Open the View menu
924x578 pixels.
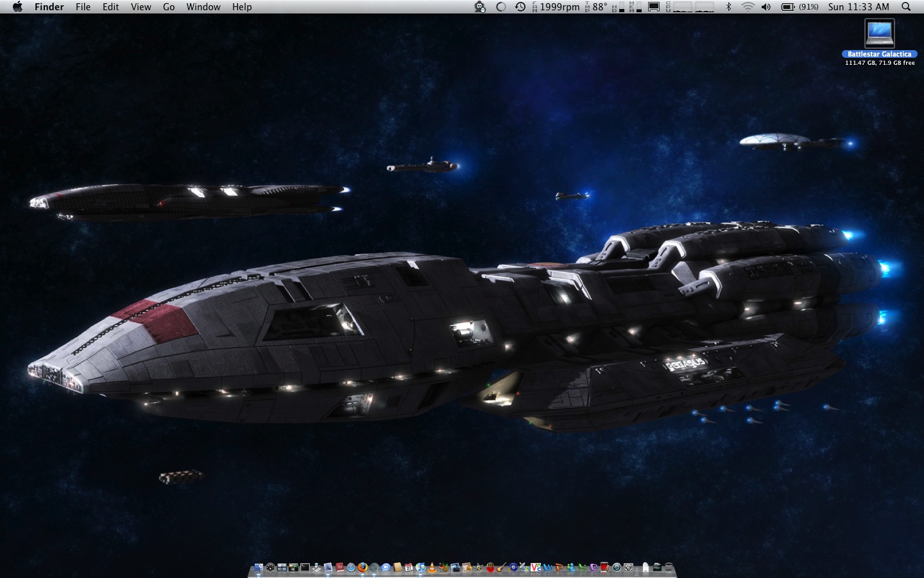pos(141,7)
